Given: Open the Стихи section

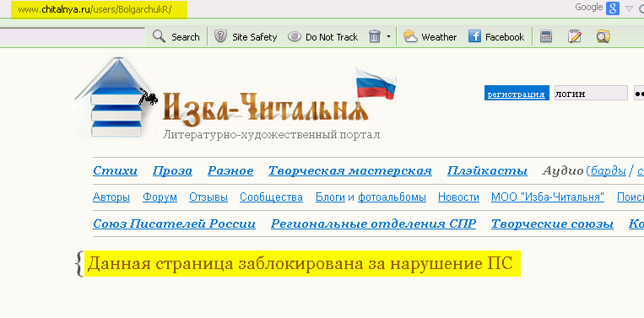Looking at the screenshot, I should pos(115,170).
